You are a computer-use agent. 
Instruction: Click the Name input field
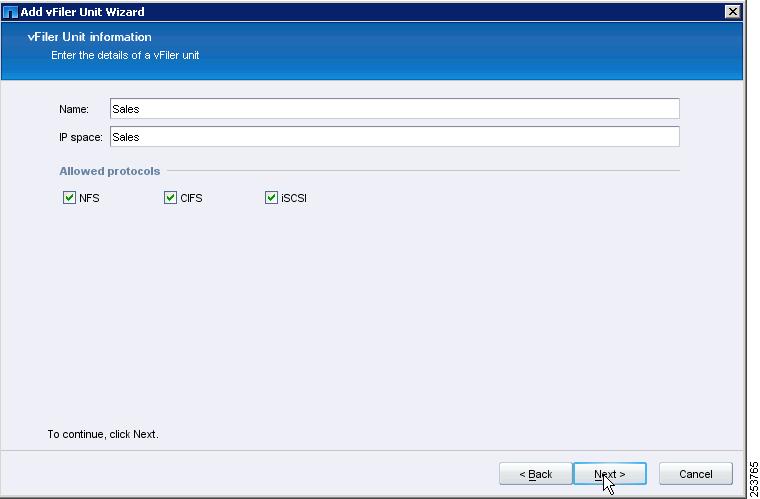point(395,109)
